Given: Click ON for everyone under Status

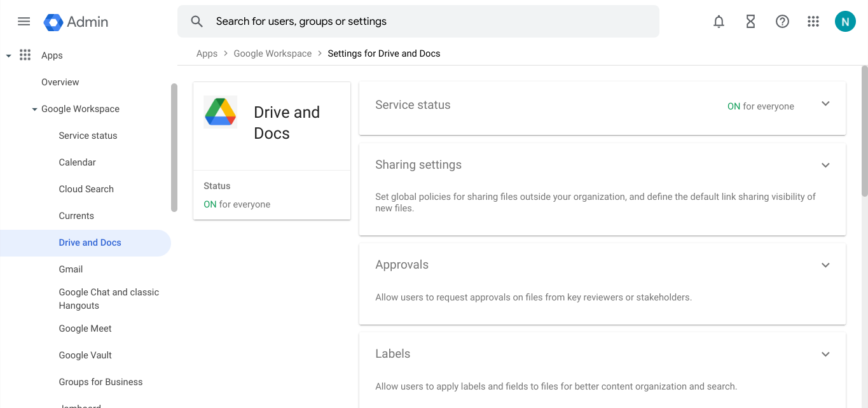Looking at the screenshot, I should pos(237,204).
